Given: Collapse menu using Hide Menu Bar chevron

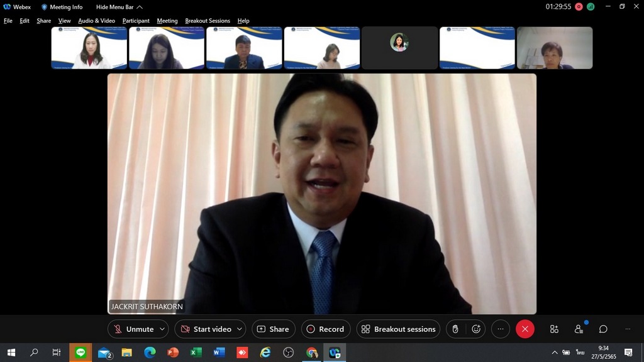Looking at the screenshot, I should pos(140,7).
